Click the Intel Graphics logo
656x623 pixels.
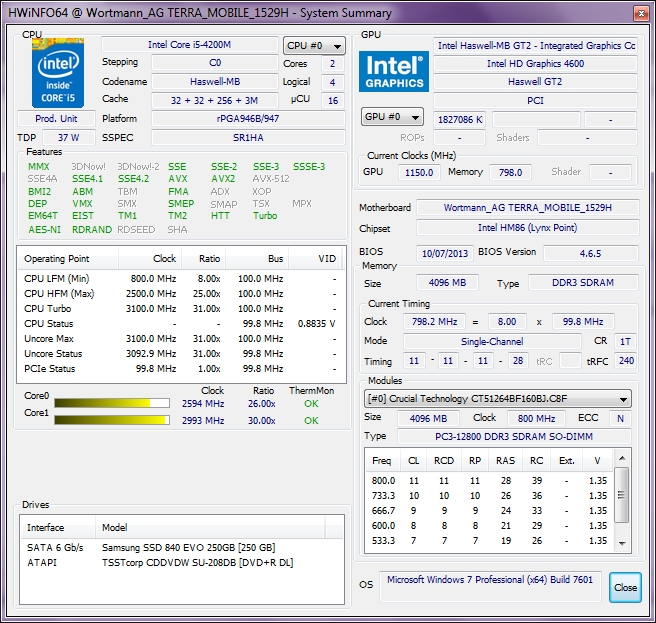pyautogui.click(x=394, y=72)
